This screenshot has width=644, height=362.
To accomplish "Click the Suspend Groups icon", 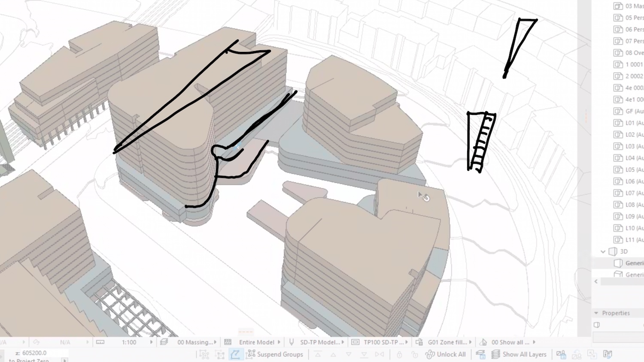I will tap(251, 354).
